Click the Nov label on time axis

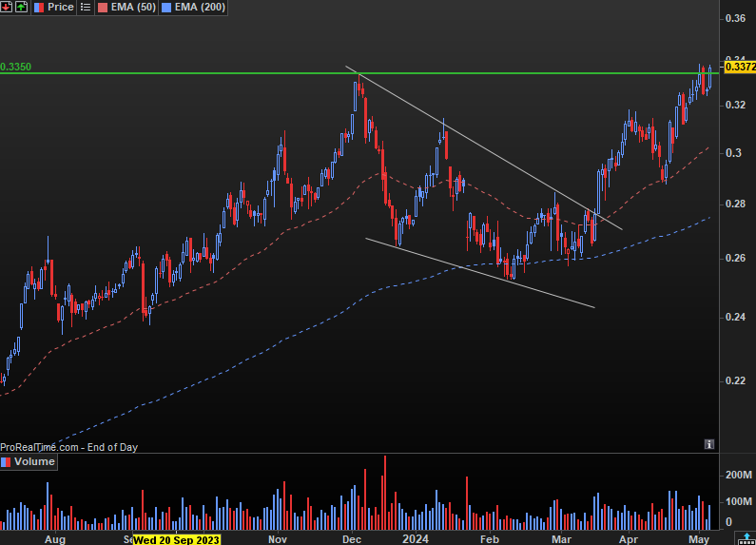tap(278, 539)
